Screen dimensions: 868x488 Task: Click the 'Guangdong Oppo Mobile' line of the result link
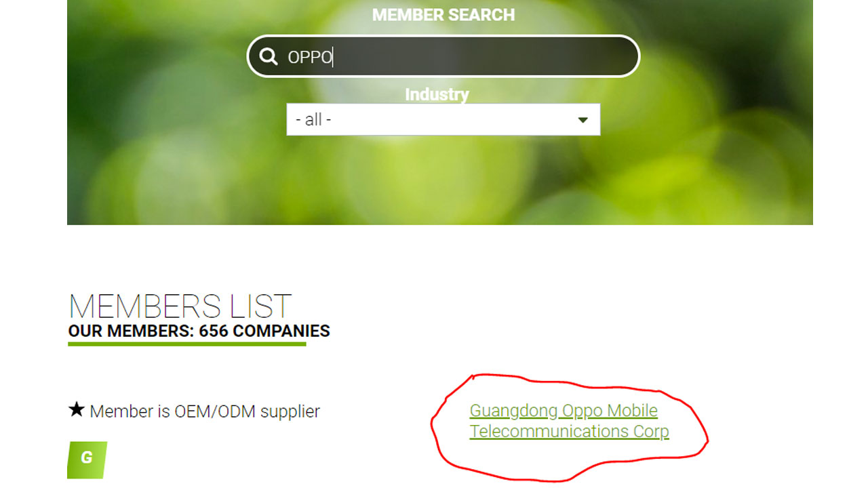tap(564, 411)
